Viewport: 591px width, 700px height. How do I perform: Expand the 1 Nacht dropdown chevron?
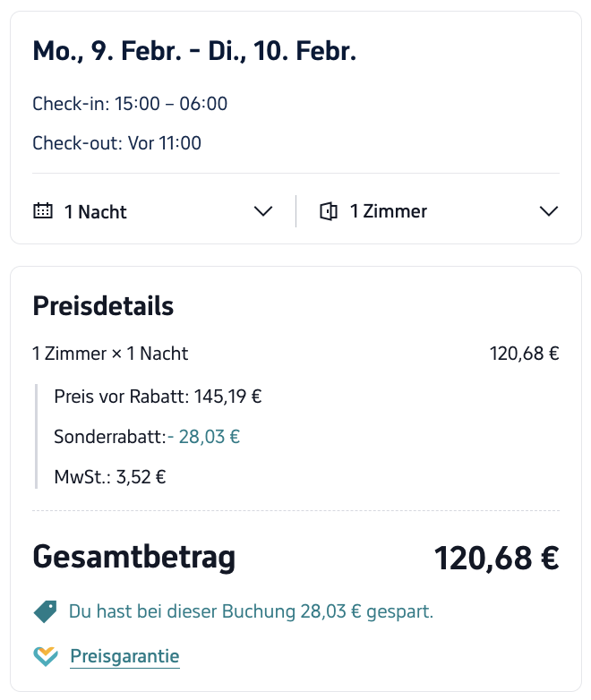tap(262, 211)
